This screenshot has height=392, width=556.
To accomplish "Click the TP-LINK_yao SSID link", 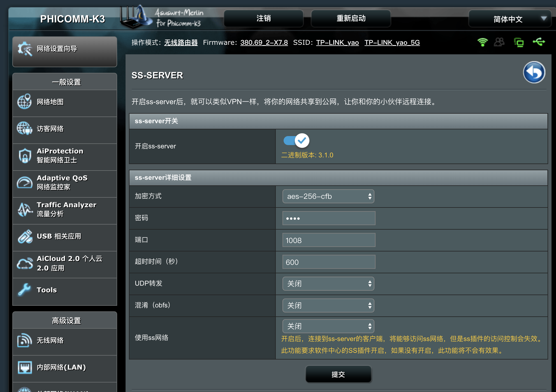I will point(337,43).
